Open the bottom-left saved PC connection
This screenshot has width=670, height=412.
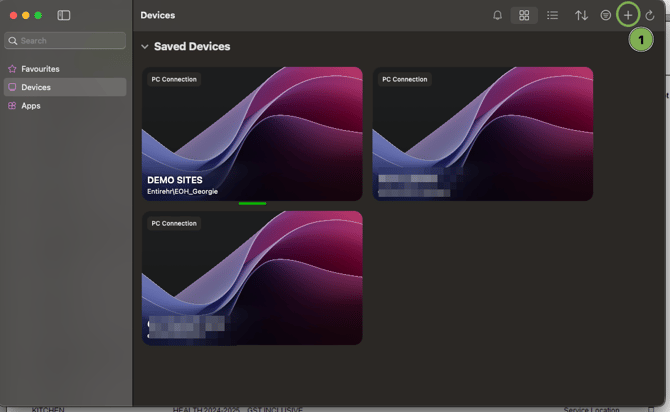[x=252, y=277]
